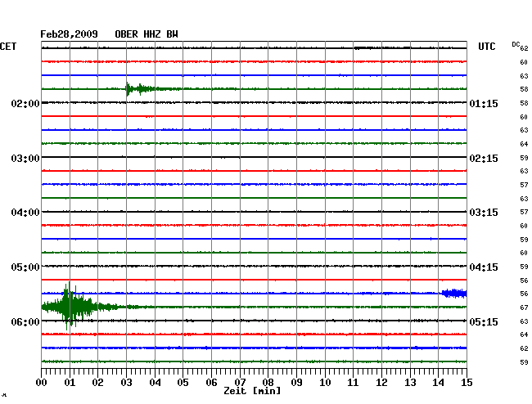532x404 pixels.
Task: Click the 15 minute axis label
Action: click(x=467, y=382)
